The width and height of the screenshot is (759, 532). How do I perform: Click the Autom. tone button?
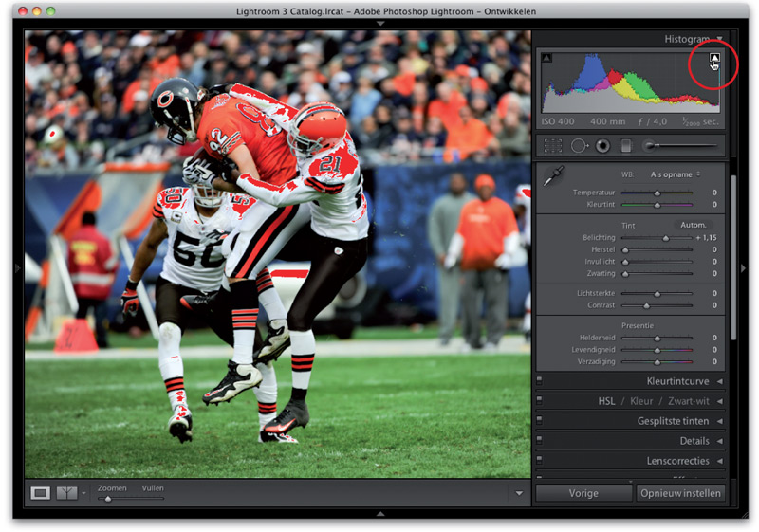(694, 225)
